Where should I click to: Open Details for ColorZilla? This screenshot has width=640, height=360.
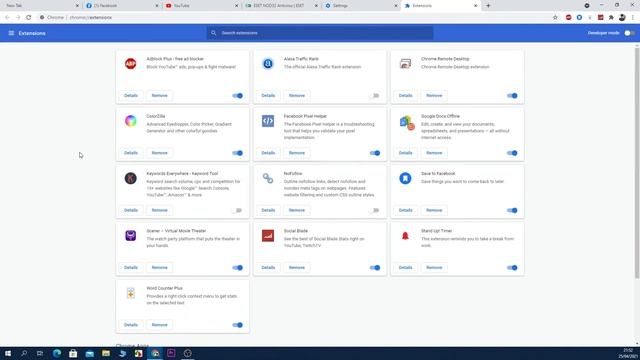[x=131, y=153]
